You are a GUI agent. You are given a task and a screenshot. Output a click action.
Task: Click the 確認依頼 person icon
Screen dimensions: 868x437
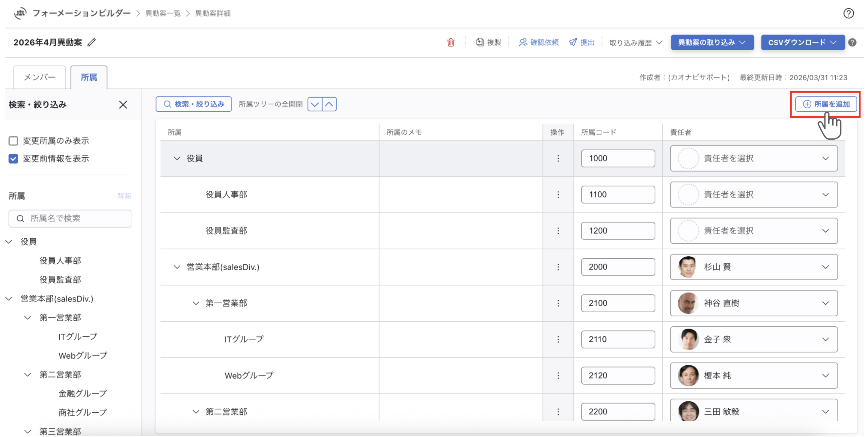pyautogui.click(x=522, y=43)
